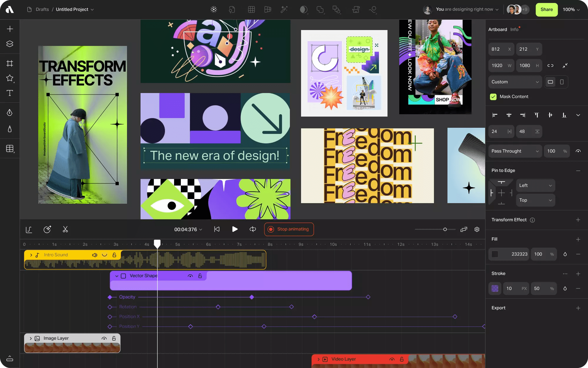Switch to the Info tab
Image resolution: width=588 pixels, height=368 pixels.
(514, 29)
